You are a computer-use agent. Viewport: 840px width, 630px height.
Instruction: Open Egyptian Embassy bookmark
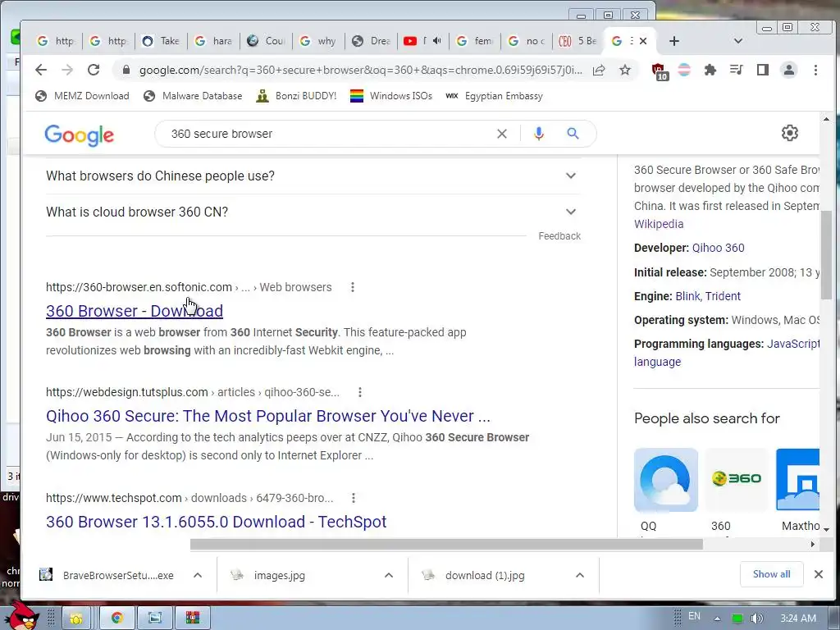click(x=494, y=96)
